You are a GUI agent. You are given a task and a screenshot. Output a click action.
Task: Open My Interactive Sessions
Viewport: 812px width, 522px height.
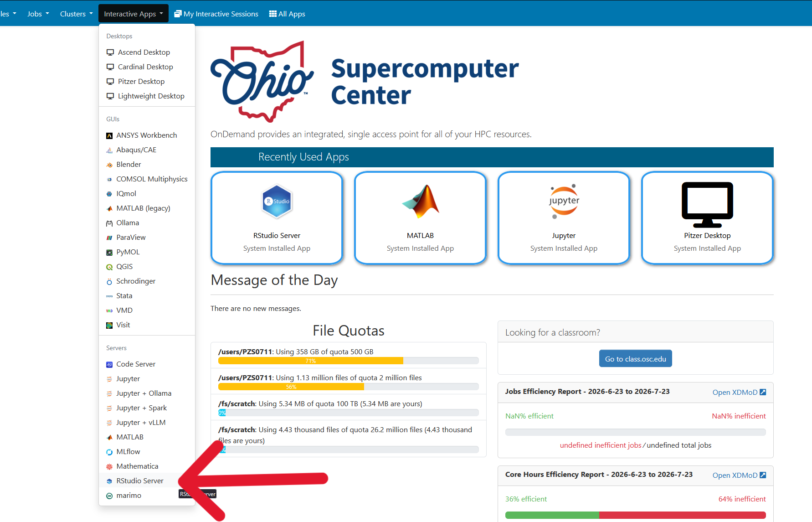pos(216,14)
